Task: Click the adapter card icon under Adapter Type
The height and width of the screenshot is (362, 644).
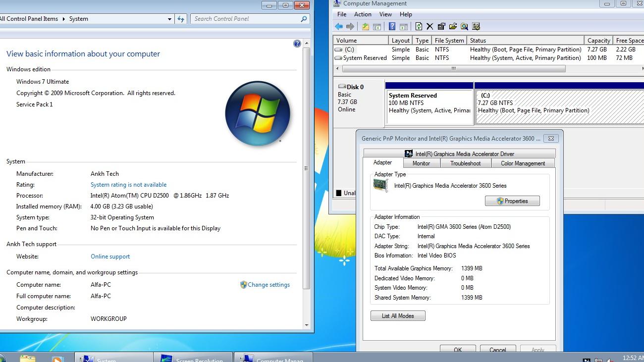Action: [380, 186]
